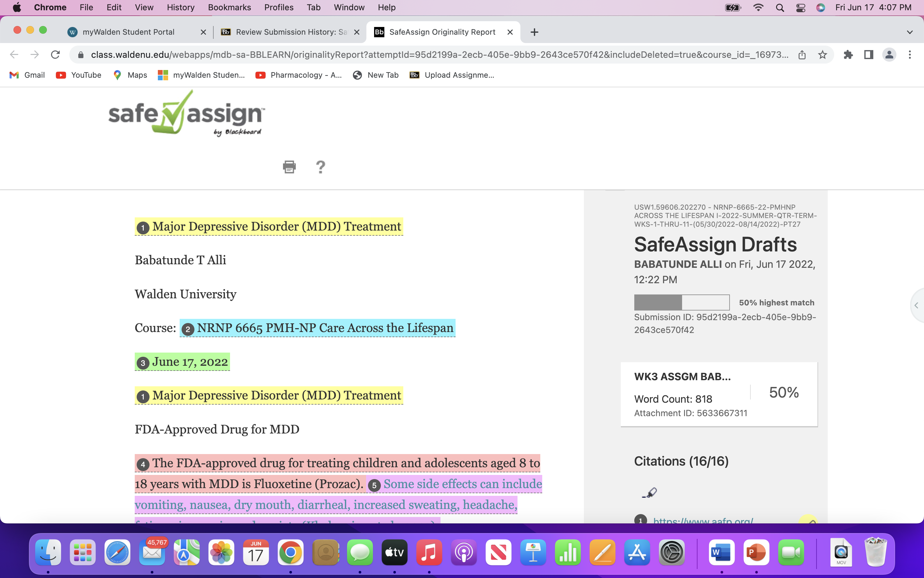The height and width of the screenshot is (578, 924).
Task: Open the Window menu
Action: coord(349,8)
